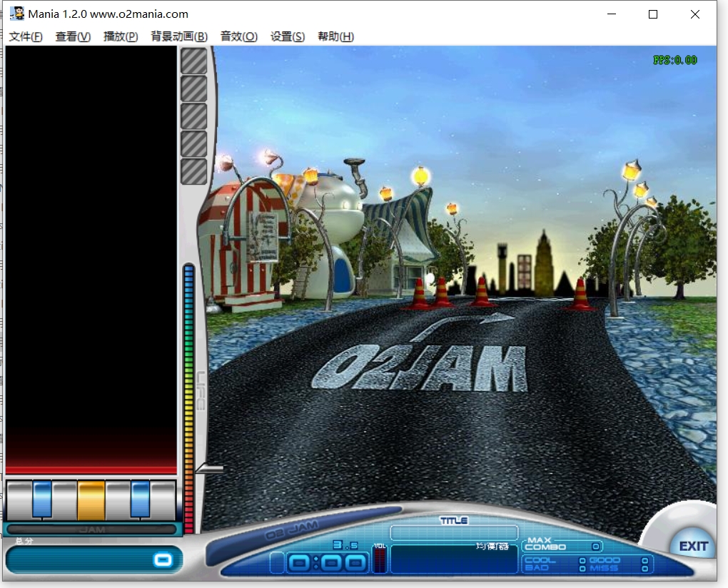Screen dimensions: 728x588
Task: Click the gold center key lane
Action: point(91,500)
